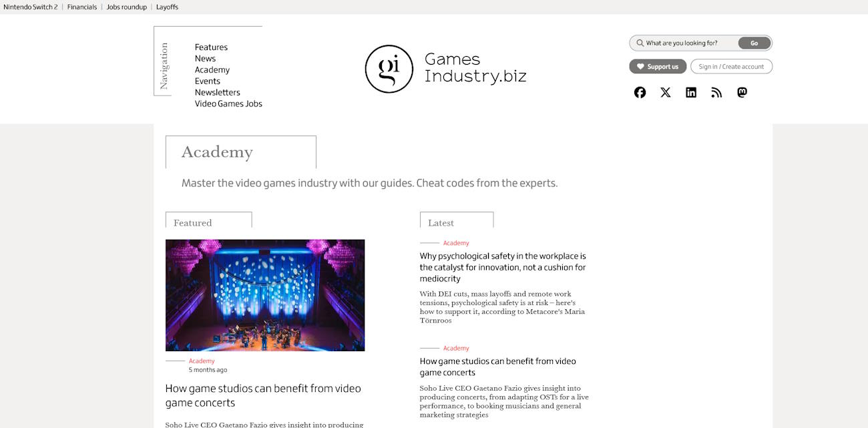The image size is (868, 428).
Task: Open Newsletters in the navigation menu
Action: tap(218, 93)
